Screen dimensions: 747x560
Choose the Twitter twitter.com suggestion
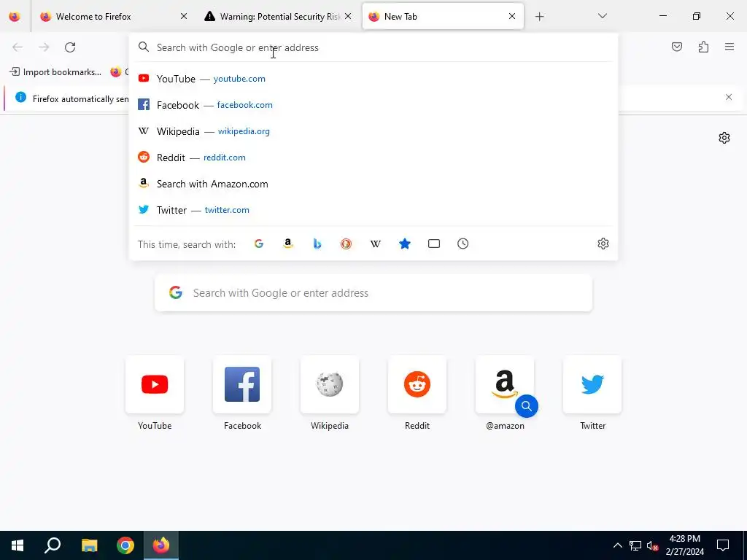tap(373, 210)
